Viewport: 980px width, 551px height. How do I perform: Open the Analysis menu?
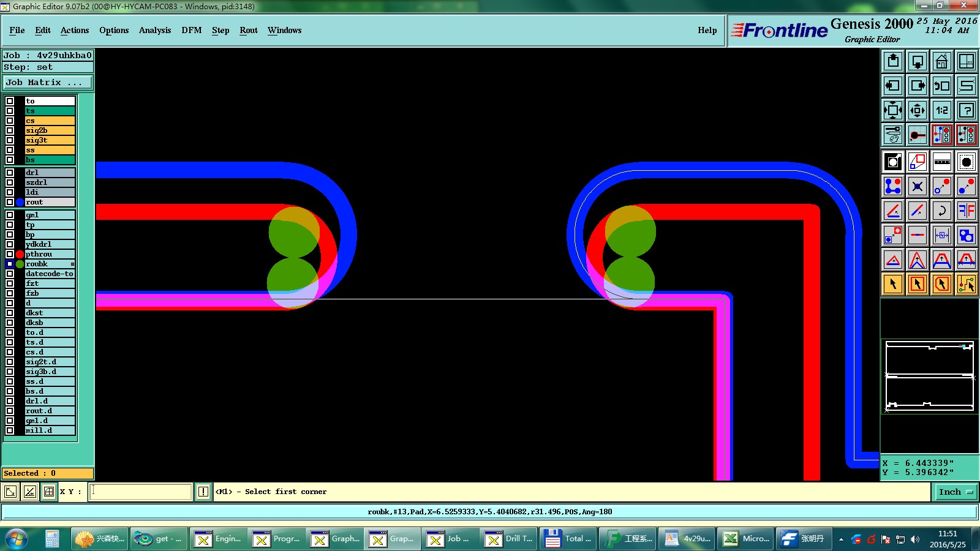click(x=155, y=30)
